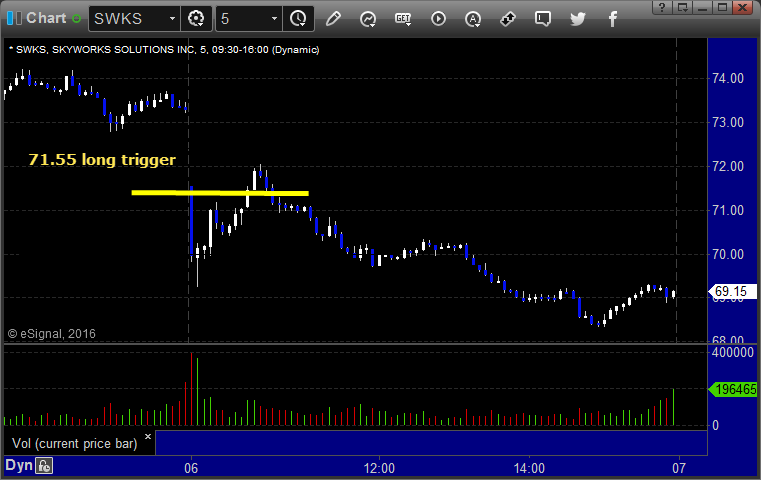Open the studies chart-line menu
Viewport: 761px width, 480px height.
point(368,19)
